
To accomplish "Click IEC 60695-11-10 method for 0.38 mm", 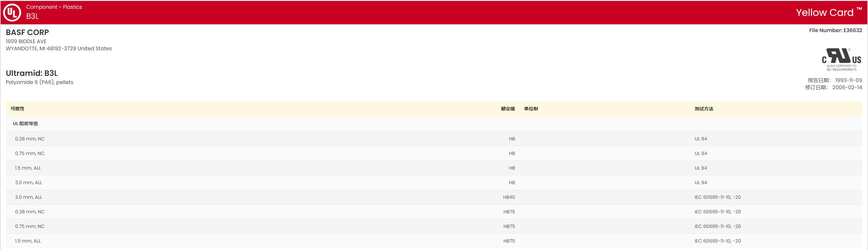I will click(718, 212).
